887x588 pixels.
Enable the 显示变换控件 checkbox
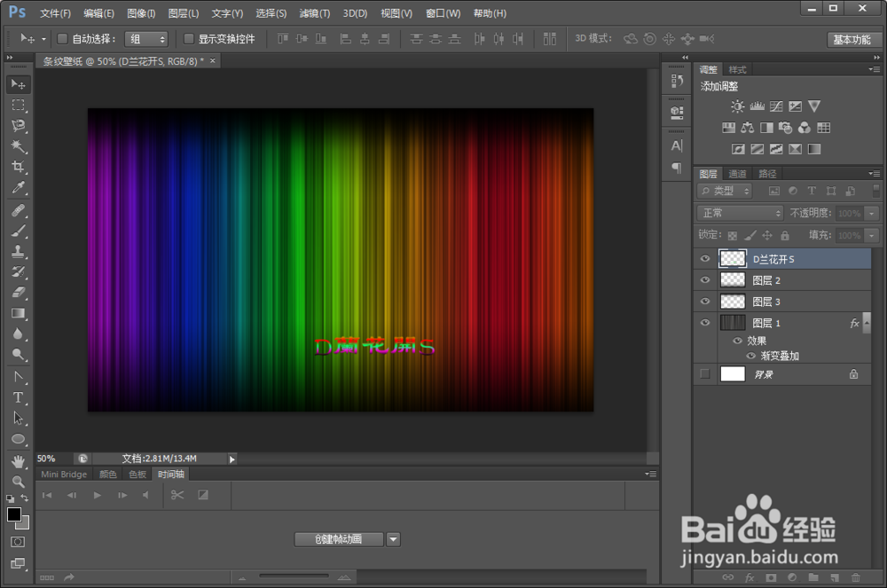[x=189, y=38]
